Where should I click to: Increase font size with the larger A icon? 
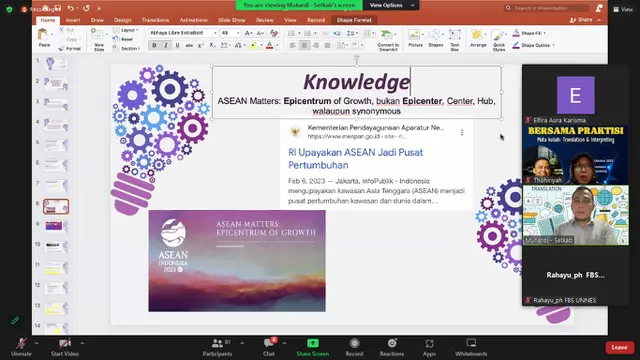[248, 33]
